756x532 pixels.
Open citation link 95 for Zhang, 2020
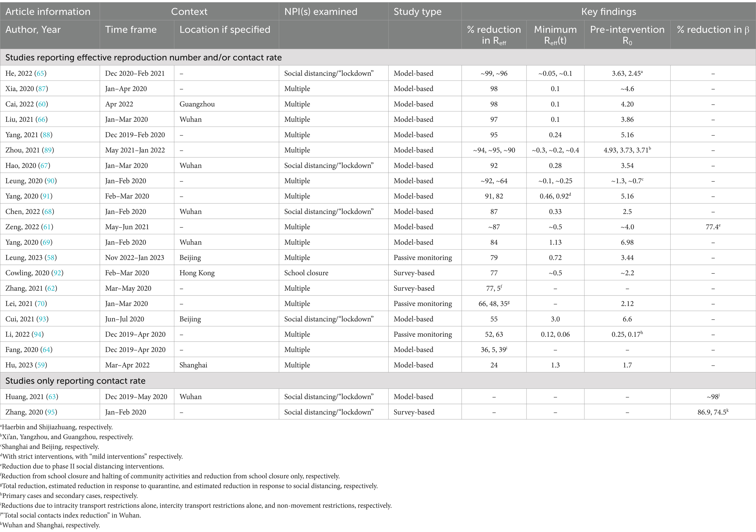tap(51, 413)
